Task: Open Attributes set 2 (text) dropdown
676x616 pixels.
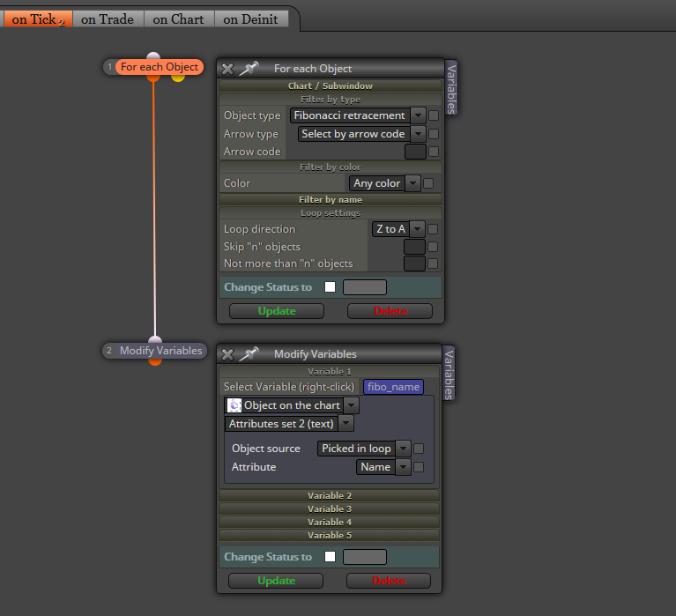Action: (x=289, y=424)
